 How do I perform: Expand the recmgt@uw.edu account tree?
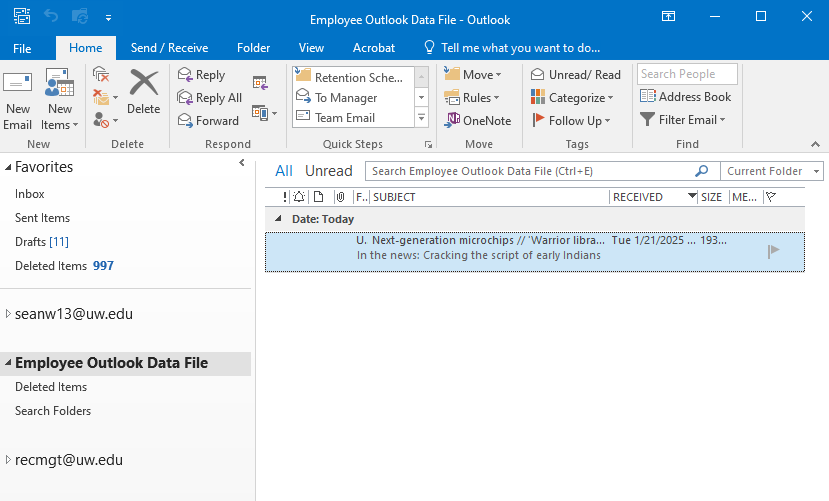(x=8, y=461)
